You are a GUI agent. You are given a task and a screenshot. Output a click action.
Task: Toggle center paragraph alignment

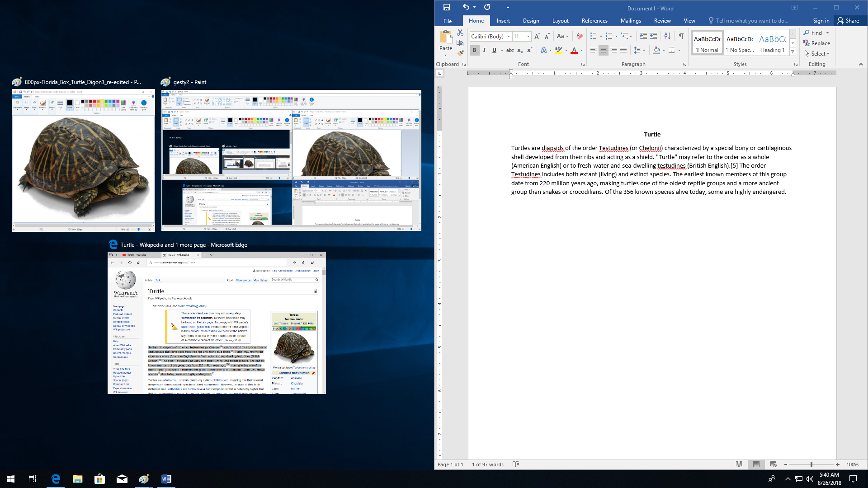[604, 50]
